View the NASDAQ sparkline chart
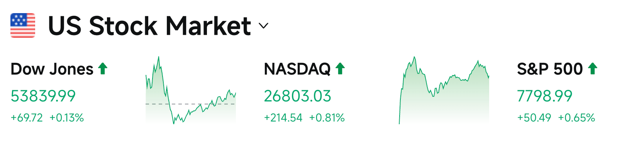 (444, 90)
